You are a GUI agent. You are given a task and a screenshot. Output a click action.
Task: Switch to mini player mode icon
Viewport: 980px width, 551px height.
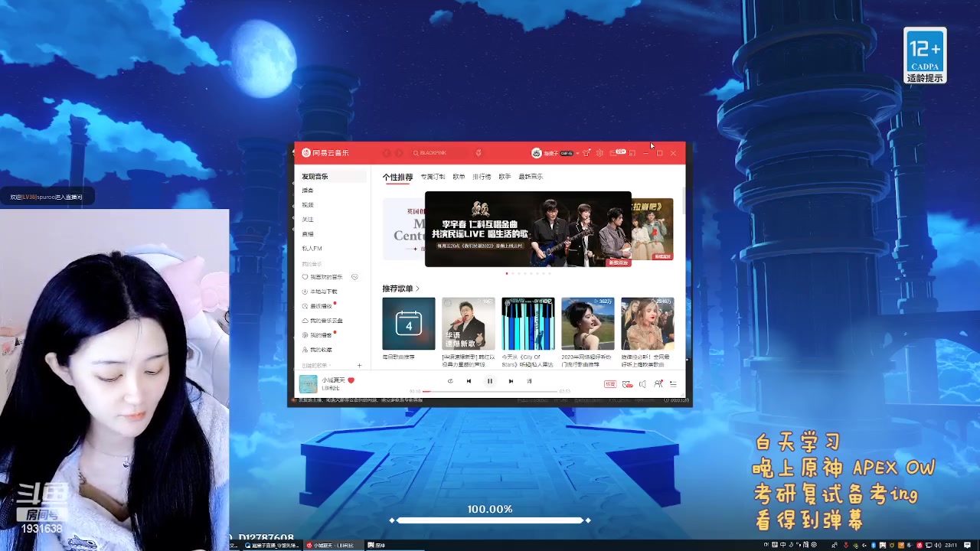point(632,153)
